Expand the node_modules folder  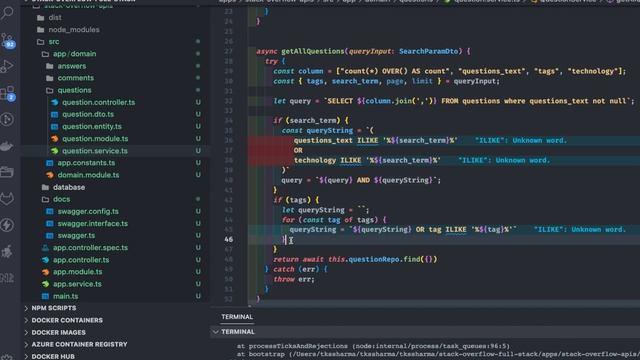tap(74, 30)
